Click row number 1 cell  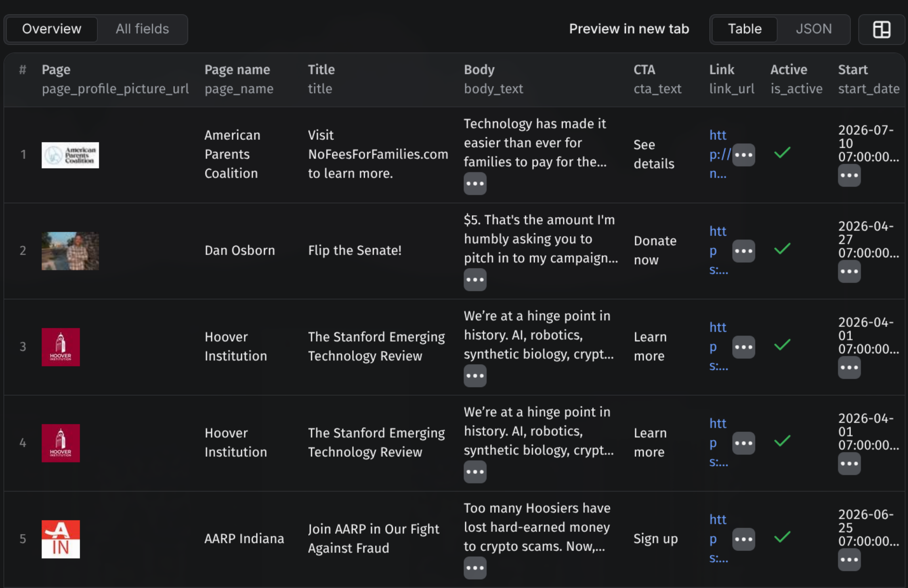pyautogui.click(x=23, y=154)
